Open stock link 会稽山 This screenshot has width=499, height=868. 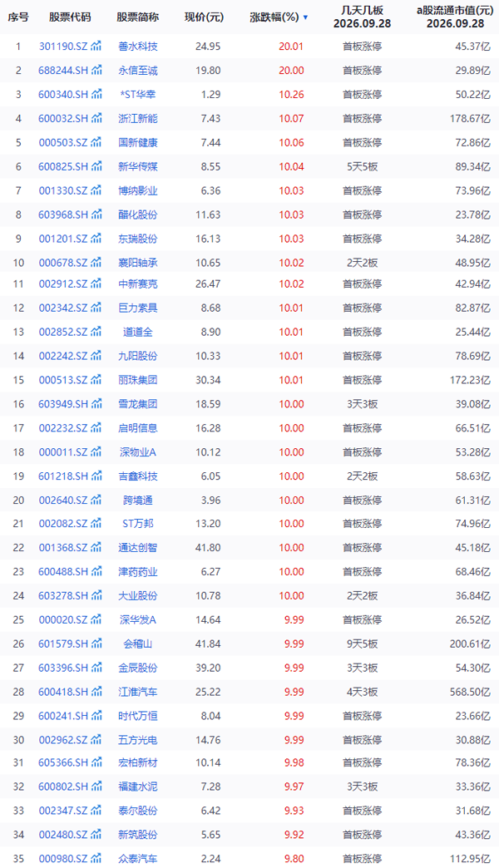point(138,644)
